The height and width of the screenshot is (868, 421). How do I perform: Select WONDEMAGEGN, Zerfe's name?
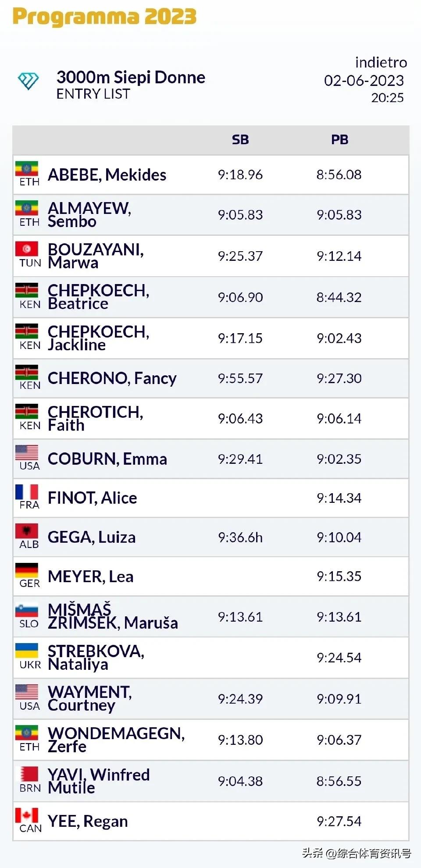[x=116, y=740]
